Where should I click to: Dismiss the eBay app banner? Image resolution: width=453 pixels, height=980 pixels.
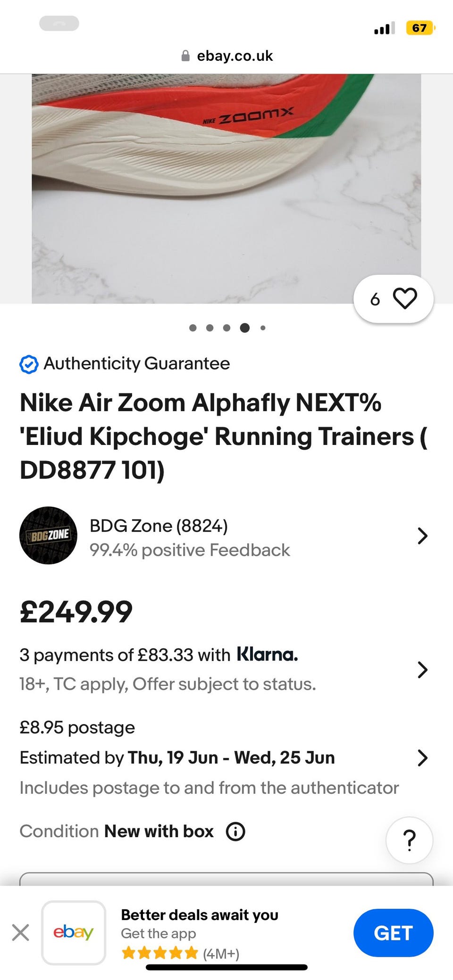20,932
